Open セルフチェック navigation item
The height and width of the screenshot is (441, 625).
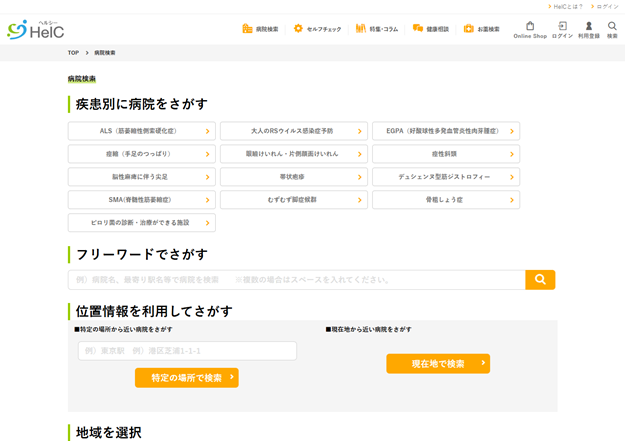[x=317, y=29]
